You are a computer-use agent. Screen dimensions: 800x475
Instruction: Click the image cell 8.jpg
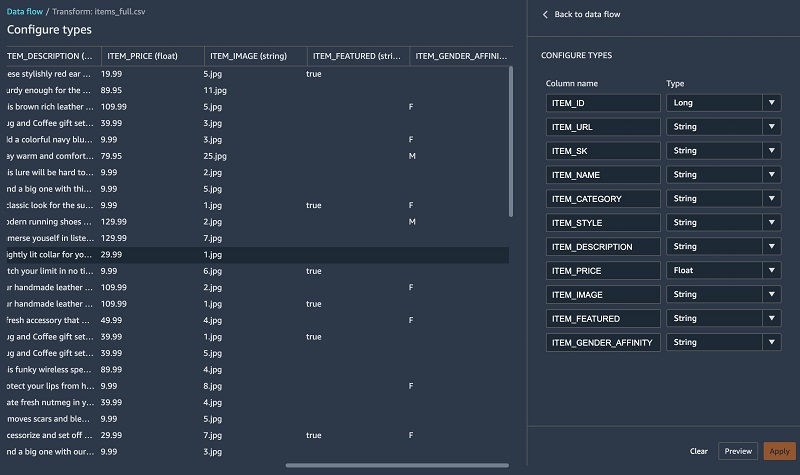212,386
